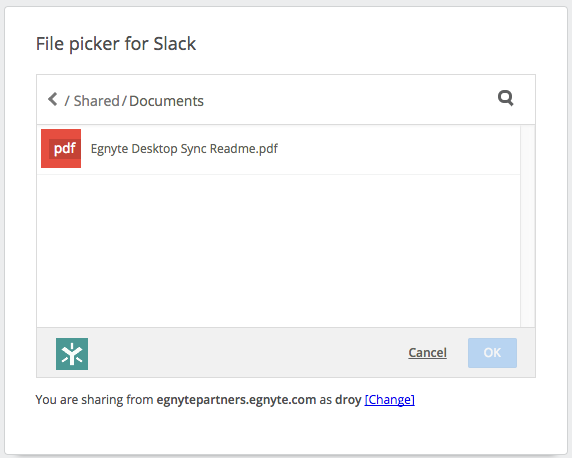572x458 pixels.
Task: Go back using the left chevron arrow
Action: click(53, 99)
